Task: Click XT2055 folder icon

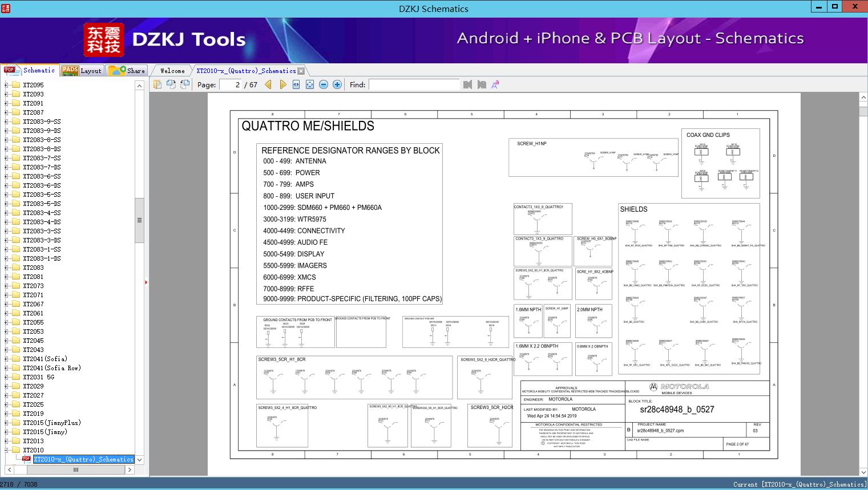Action: click(x=16, y=322)
